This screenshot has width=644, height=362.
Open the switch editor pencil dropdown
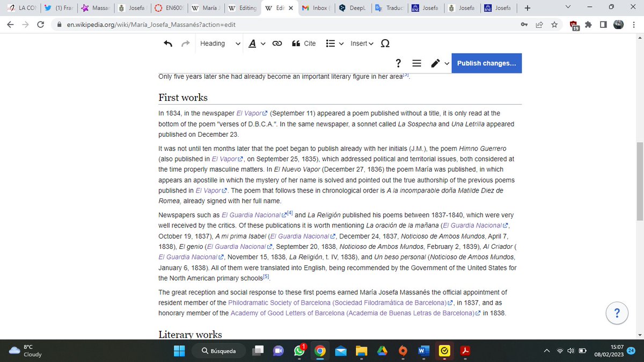[x=440, y=63]
